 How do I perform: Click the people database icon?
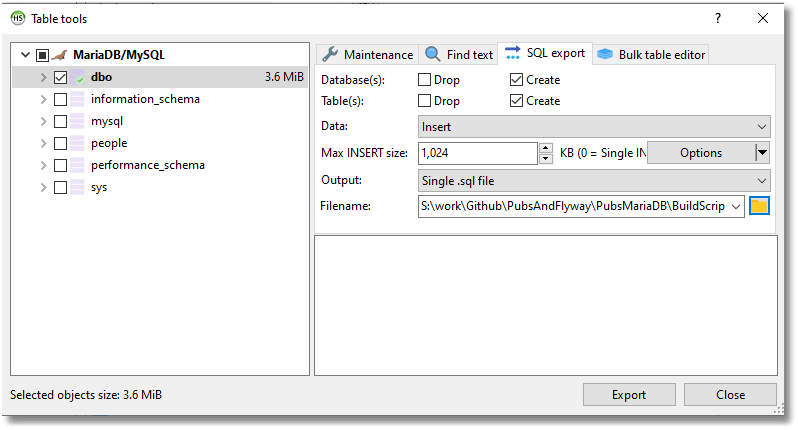tap(77, 143)
